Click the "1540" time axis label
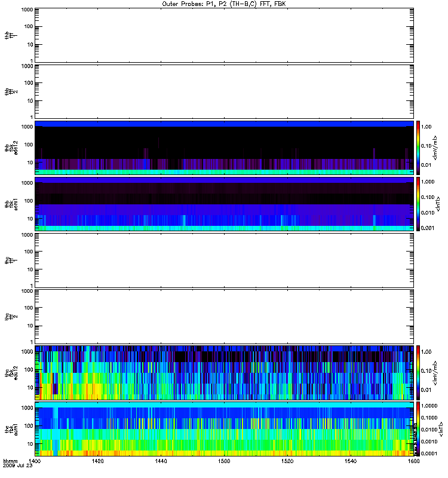448x478 pixels. pyautogui.click(x=351, y=461)
